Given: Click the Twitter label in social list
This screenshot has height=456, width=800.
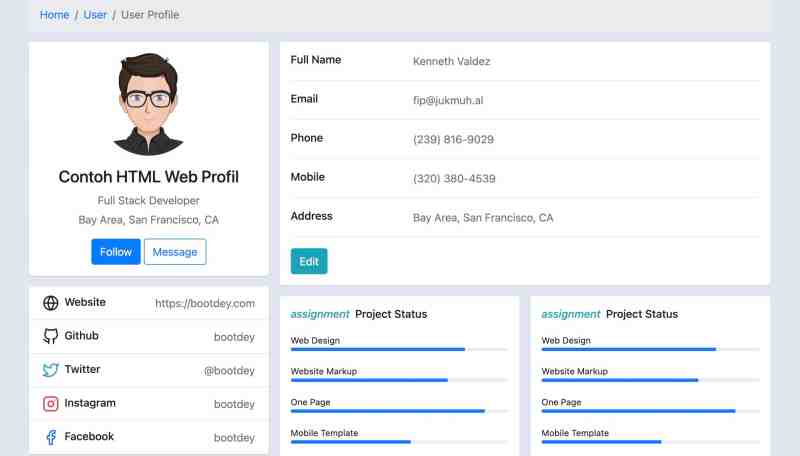Looking at the screenshot, I should 82,369.
